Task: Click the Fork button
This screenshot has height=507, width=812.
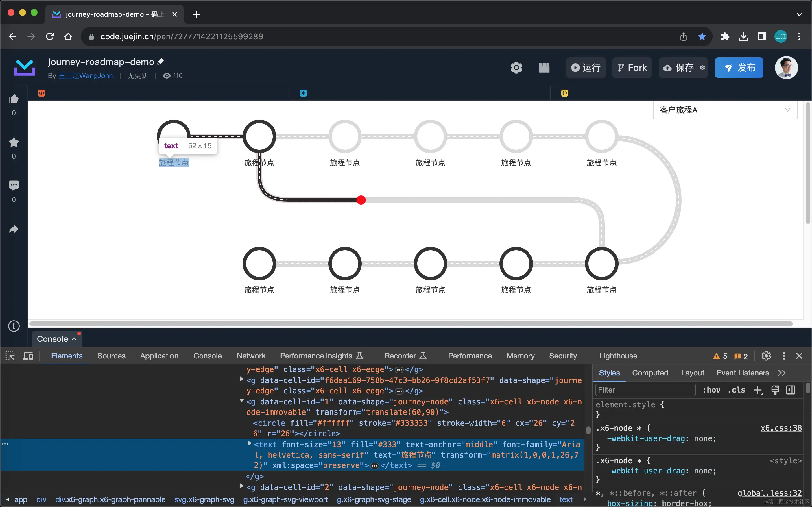Action: click(632, 68)
